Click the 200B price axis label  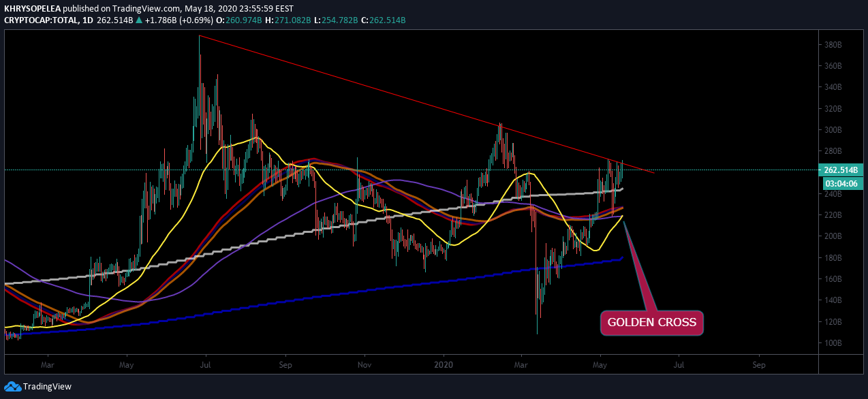(x=833, y=236)
